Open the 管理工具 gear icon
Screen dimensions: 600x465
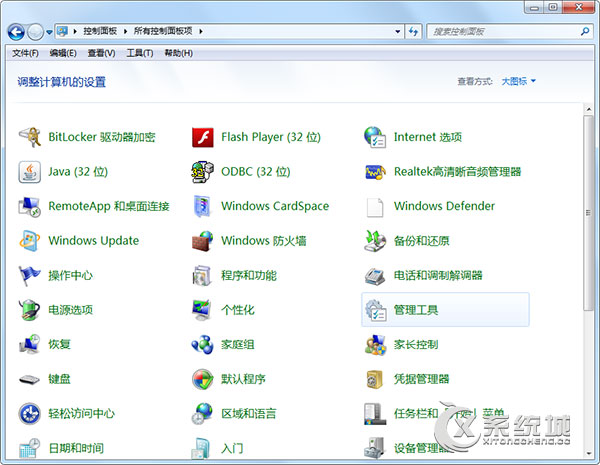(375, 310)
